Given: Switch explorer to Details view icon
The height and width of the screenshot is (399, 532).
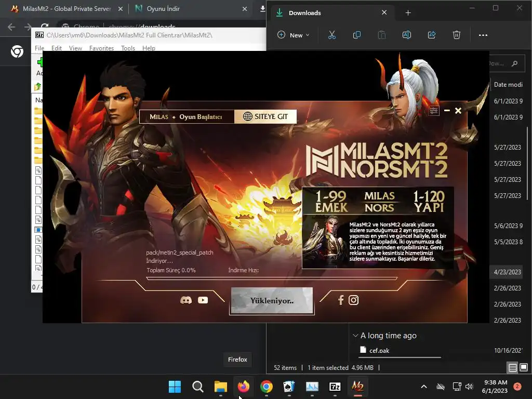Looking at the screenshot, I should 513,367.
